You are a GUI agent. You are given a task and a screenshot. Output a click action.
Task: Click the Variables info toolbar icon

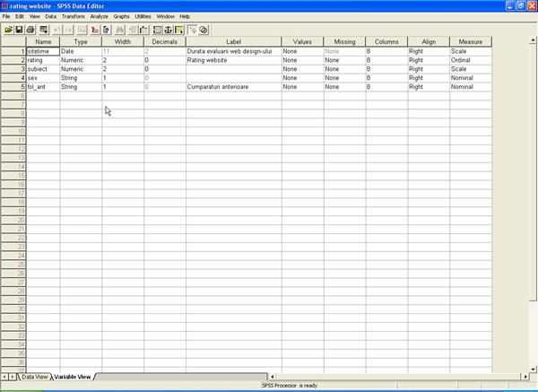(106, 30)
